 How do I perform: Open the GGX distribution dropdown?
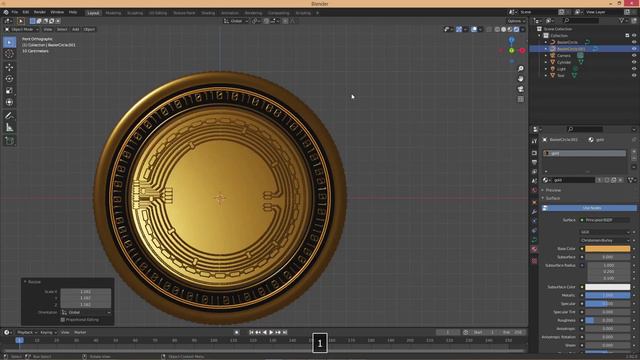pos(605,232)
